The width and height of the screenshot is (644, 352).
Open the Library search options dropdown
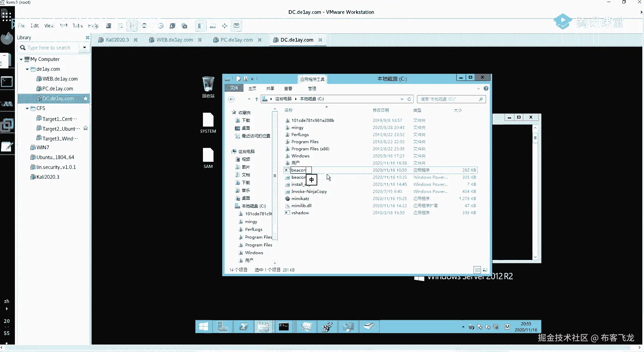pos(85,48)
